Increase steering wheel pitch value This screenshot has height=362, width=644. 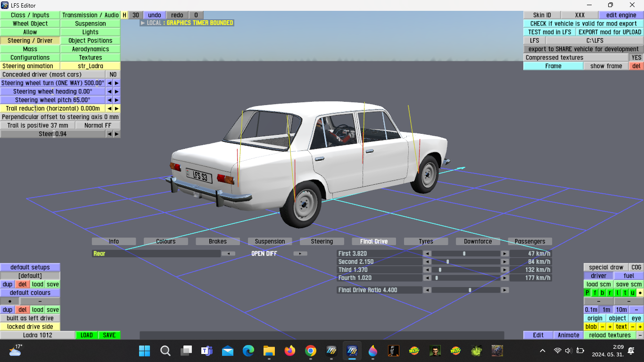pos(117,100)
